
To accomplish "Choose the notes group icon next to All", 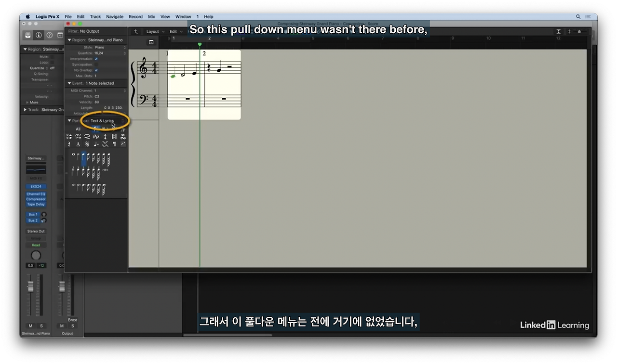I will [x=97, y=129].
